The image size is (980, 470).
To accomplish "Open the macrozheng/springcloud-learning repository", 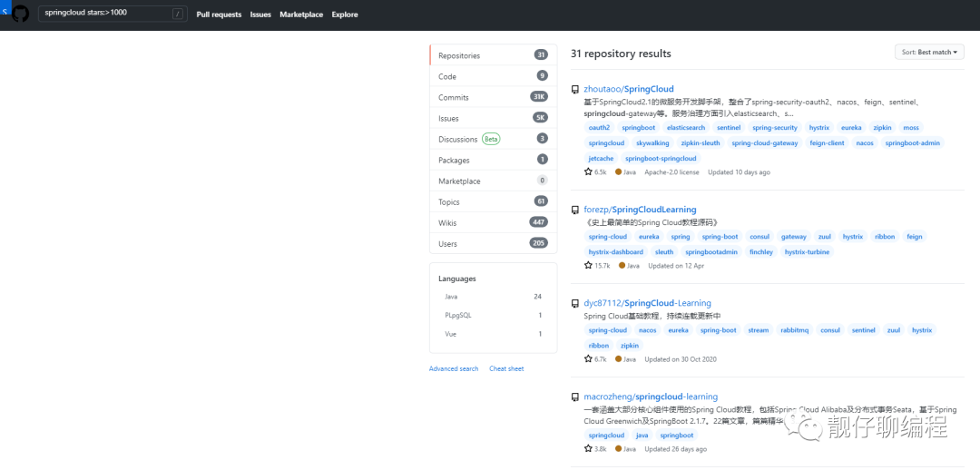I will (x=651, y=397).
